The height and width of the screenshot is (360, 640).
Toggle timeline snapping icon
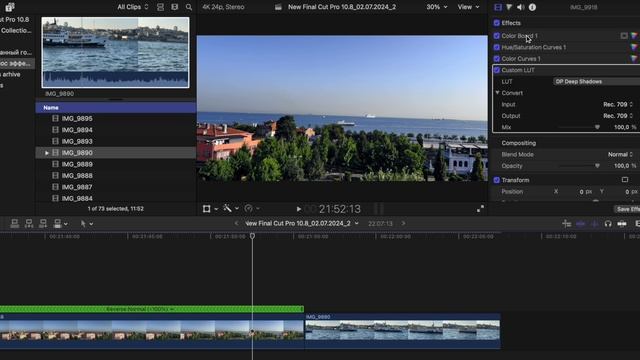point(622,224)
